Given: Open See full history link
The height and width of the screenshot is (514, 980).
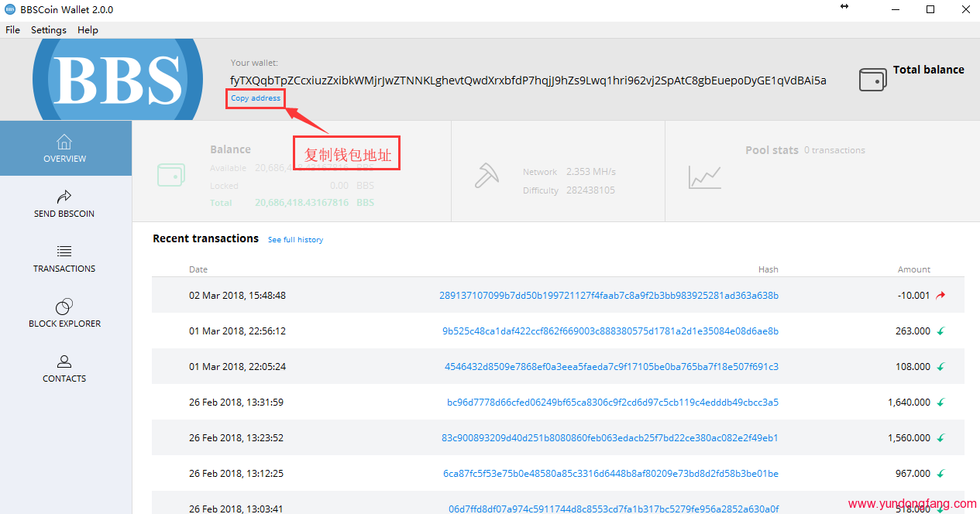Looking at the screenshot, I should [x=295, y=240].
